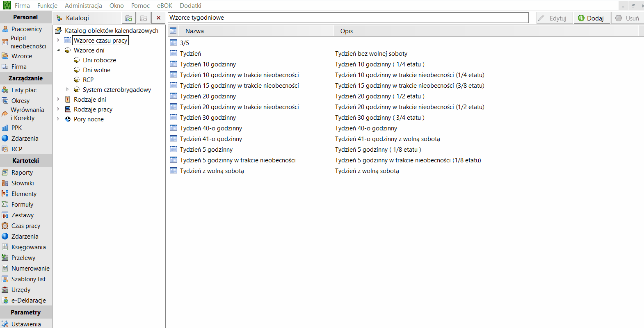This screenshot has height=328, width=644.
Task: Open the eBOK menu
Action: tap(164, 6)
